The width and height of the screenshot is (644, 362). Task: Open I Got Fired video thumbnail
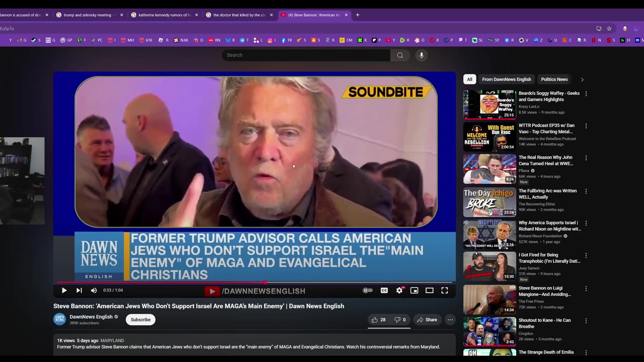pyautogui.click(x=490, y=266)
